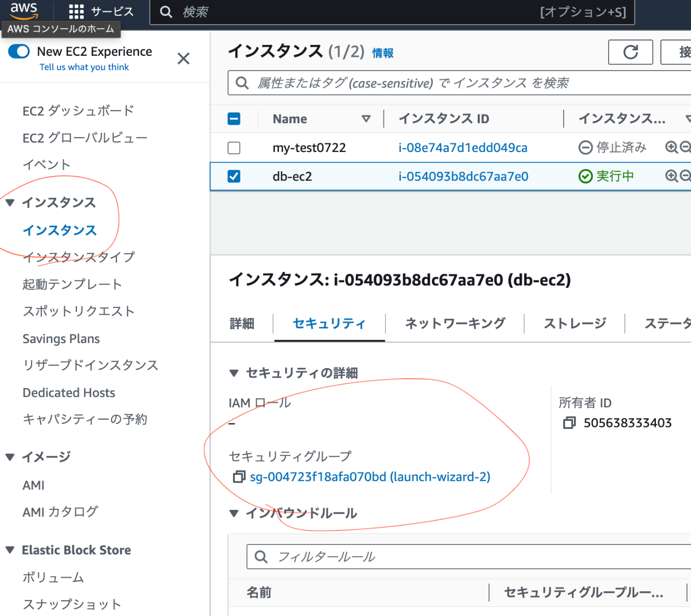Open AMI カタログ in sidebar

pyautogui.click(x=60, y=512)
